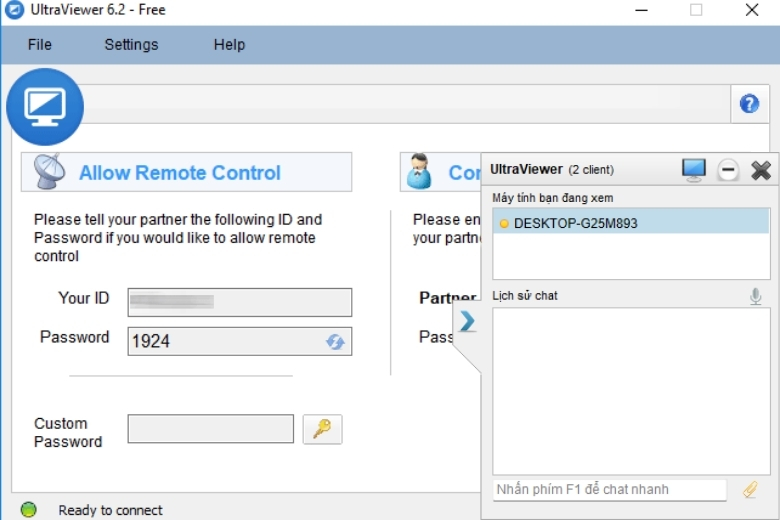Click the Custom Password input field

(x=211, y=428)
